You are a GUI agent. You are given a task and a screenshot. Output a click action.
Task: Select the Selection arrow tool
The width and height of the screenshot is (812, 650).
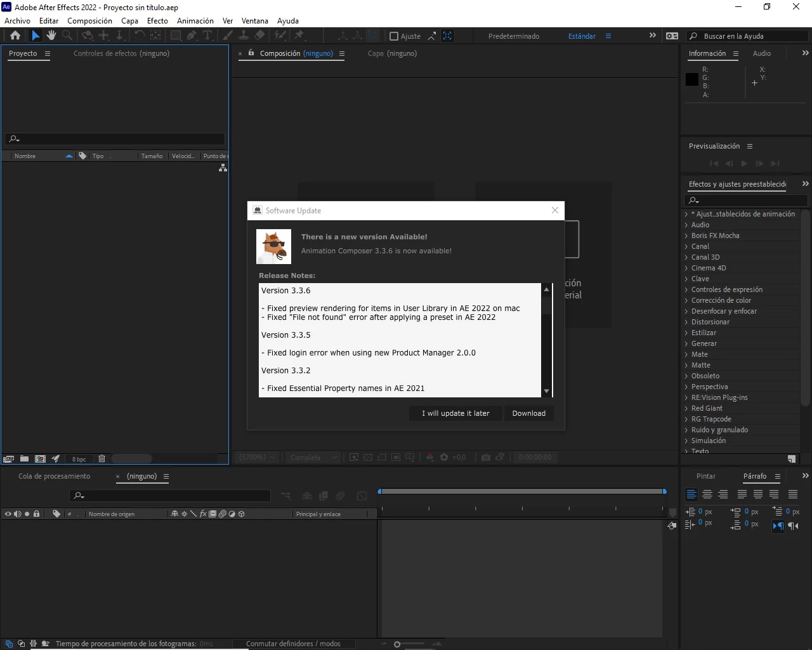click(x=36, y=36)
